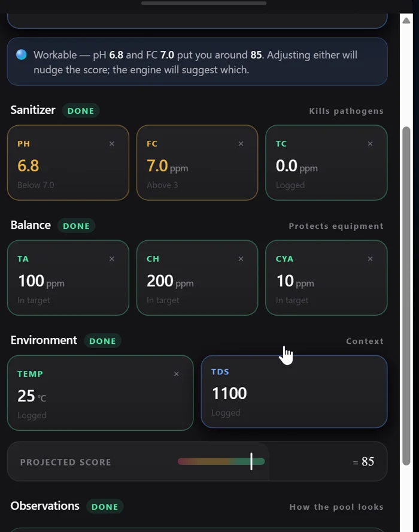This screenshot has width=419, height=532.
Task: Open the CYA 10 ppm card
Action: pyautogui.click(x=326, y=277)
